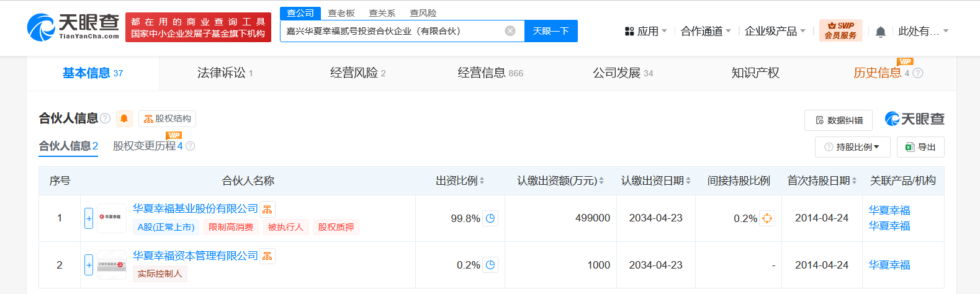Click the help icon beside 合伙人信息 title

106,118
